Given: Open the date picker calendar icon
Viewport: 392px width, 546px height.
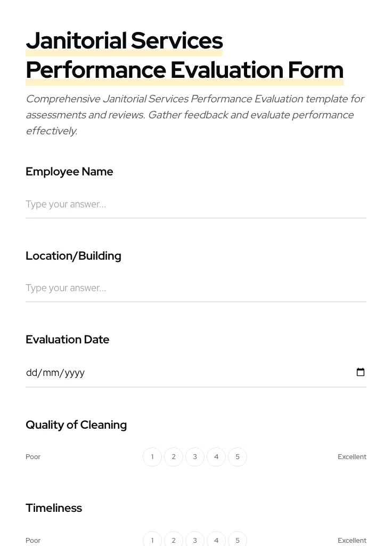Looking at the screenshot, I should [x=361, y=372].
